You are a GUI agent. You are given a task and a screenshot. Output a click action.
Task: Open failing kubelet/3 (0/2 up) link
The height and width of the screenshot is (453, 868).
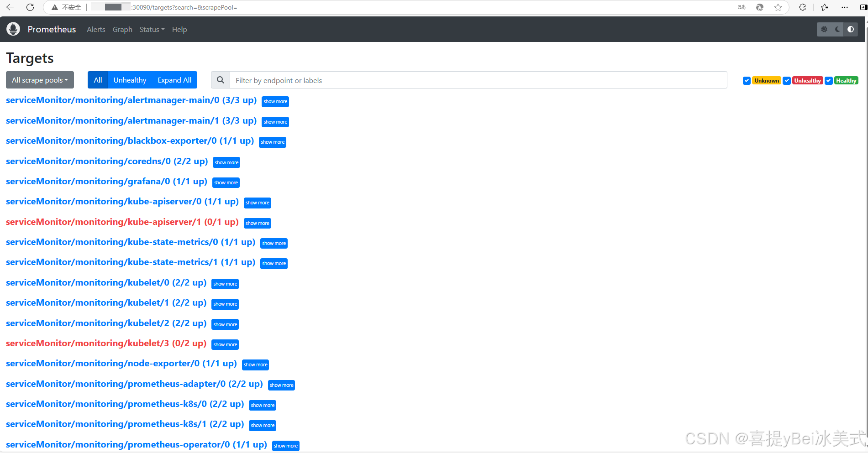coord(106,344)
